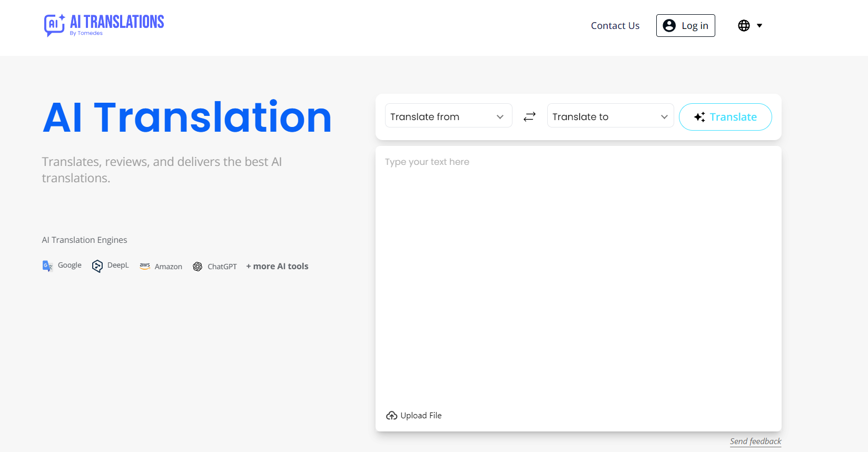Click the cloud upload icon
Screen dimensions: 868x452
(x=391, y=416)
